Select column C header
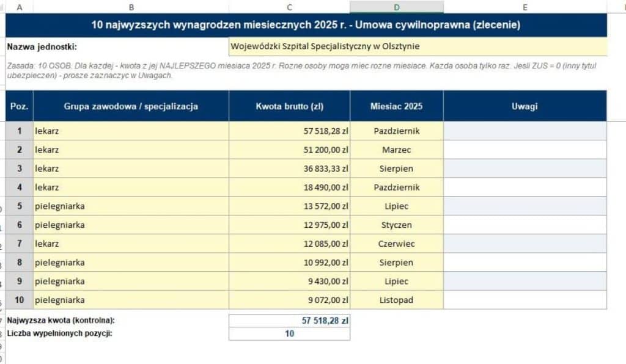Viewport: 626px width, 364px height. [x=289, y=7]
